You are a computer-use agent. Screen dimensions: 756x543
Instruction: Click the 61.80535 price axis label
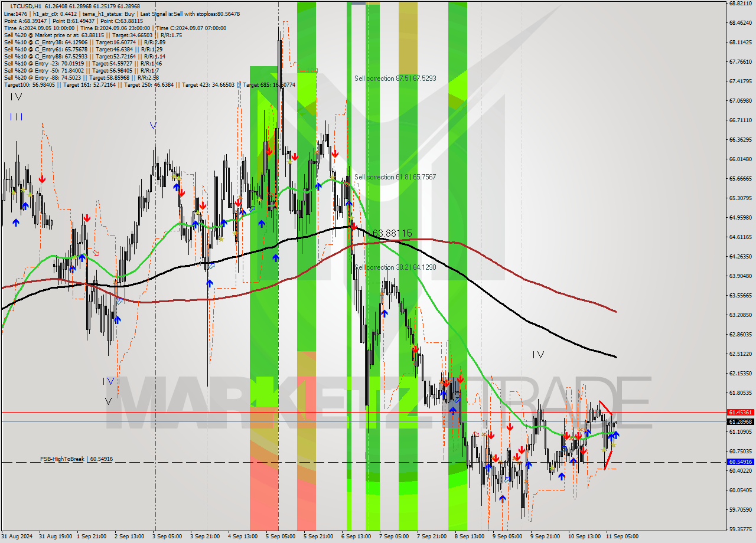click(740, 392)
